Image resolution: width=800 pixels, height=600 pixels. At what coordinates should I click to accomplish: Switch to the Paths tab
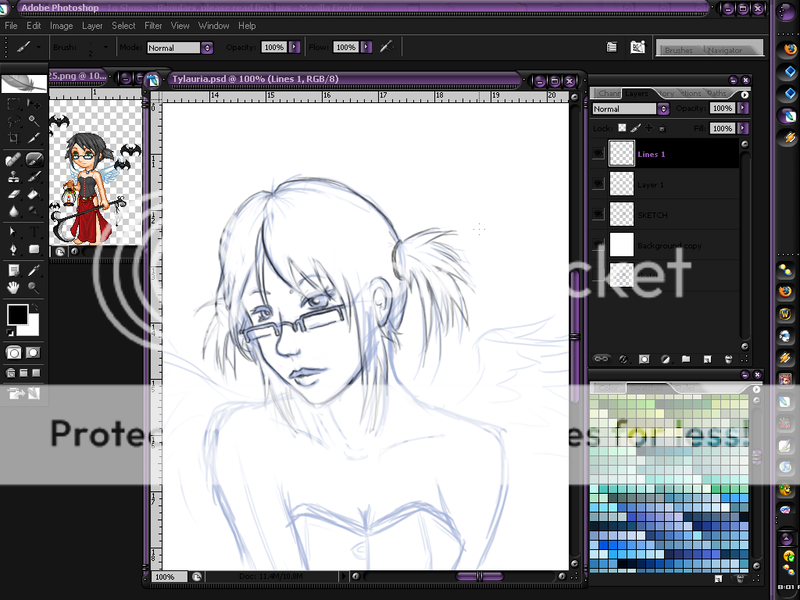[717, 94]
